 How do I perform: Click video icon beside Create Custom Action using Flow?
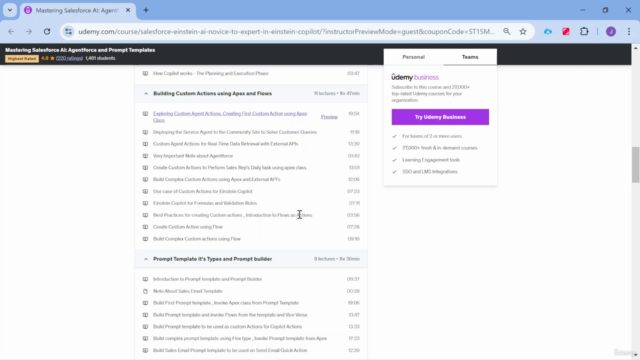tap(145, 227)
